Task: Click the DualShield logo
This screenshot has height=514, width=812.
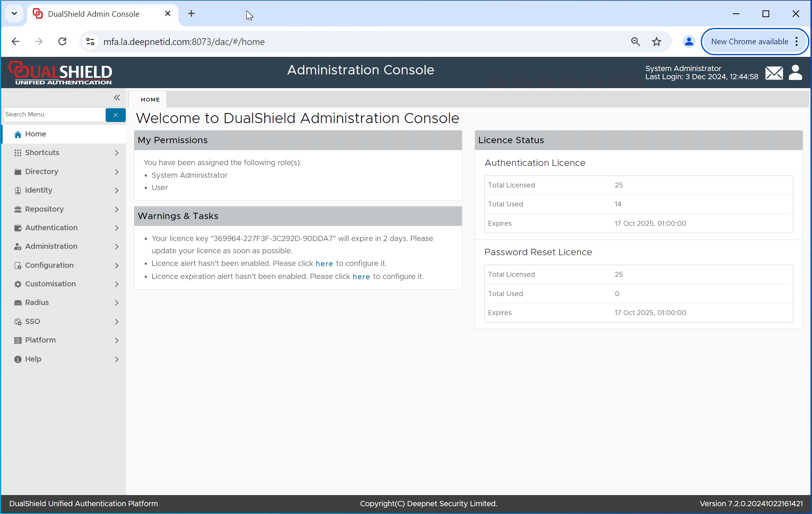Action: (x=61, y=73)
